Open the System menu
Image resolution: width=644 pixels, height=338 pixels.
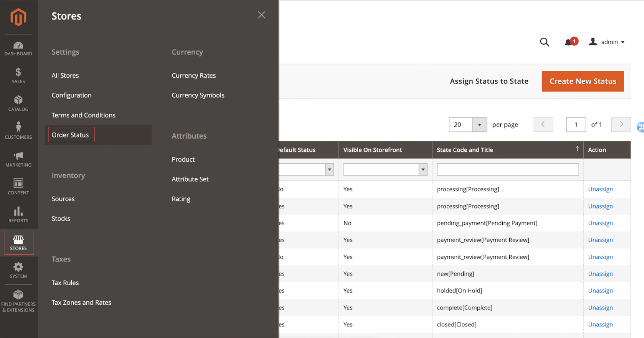(x=18, y=270)
